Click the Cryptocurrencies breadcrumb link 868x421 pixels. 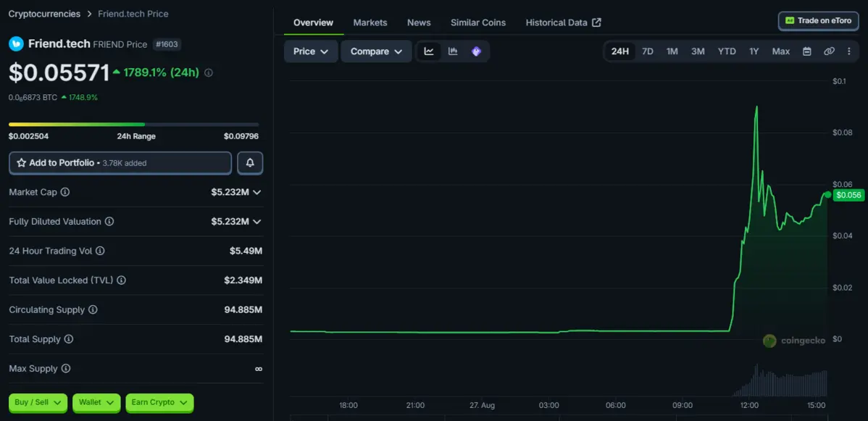pyautogui.click(x=44, y=14)
